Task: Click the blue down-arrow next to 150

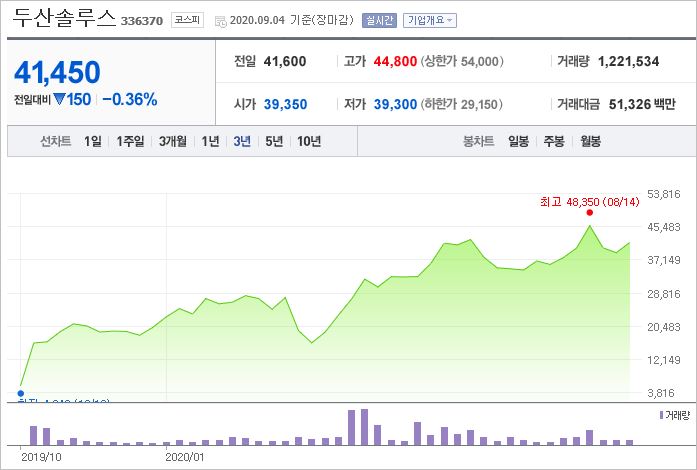Action: click(x=59, y=99)
